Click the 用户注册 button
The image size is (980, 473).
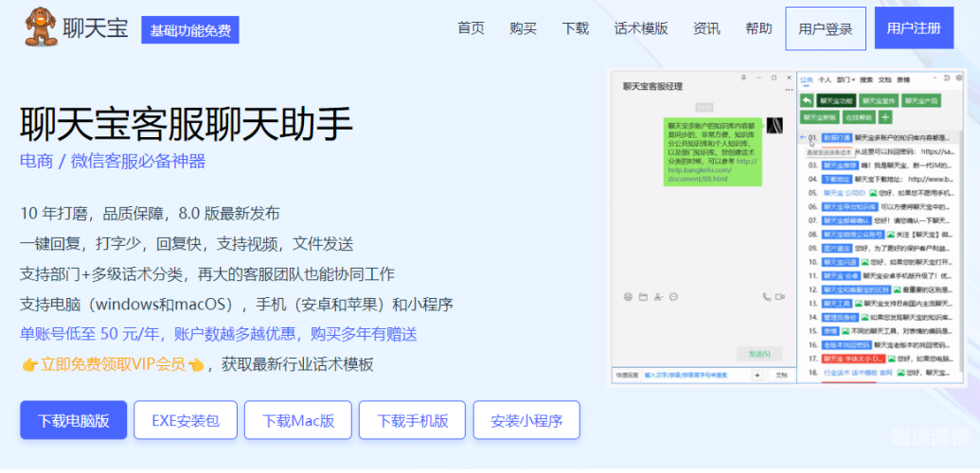tap(914, 28)
